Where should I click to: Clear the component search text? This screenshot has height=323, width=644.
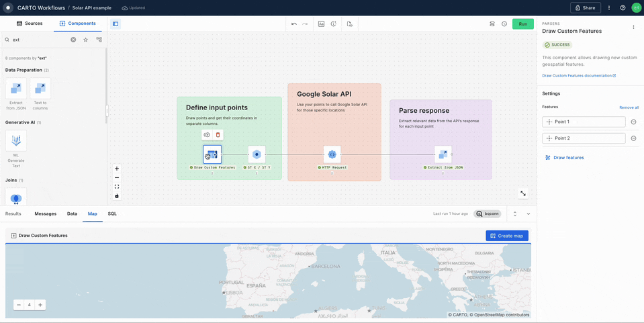[x=73, y=40]
